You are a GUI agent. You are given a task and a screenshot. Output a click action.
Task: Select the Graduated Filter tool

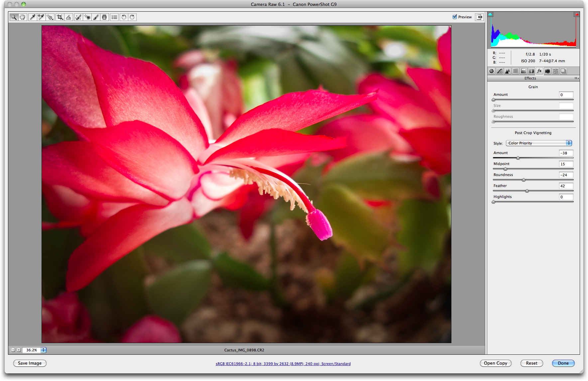pyautogui.click(x=104, y=17)
